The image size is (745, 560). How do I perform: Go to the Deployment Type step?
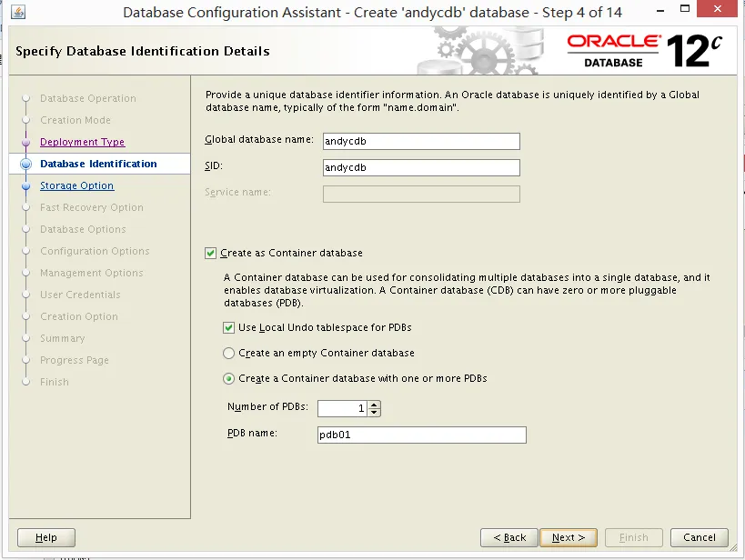82,142
